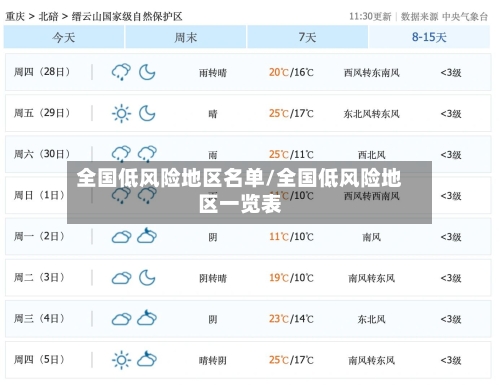Click the <3级 wind level for 周四 (28日)
500x385 pixels.
click(451, 73)
